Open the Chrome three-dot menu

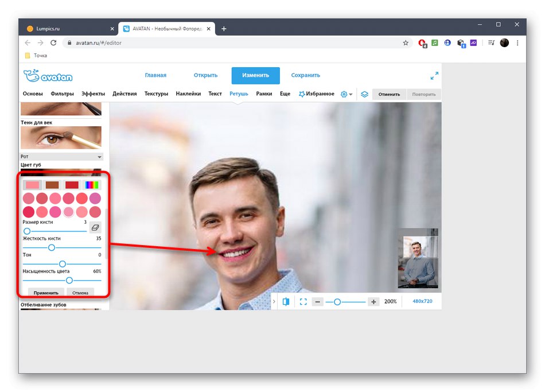coord(518,42)
